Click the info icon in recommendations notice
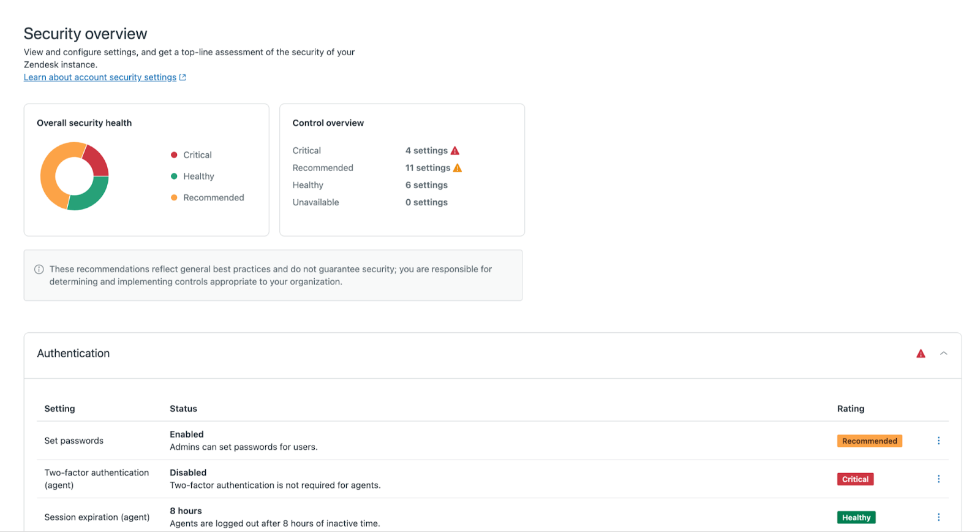Screen dimensions: 980x532 39,269
